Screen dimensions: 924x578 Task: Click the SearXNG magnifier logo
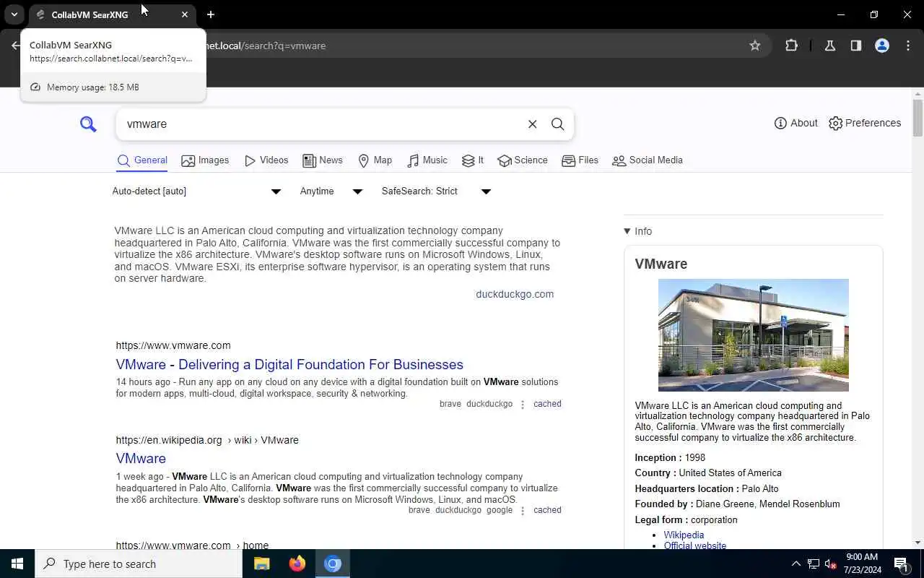click(x=88, y=124)
